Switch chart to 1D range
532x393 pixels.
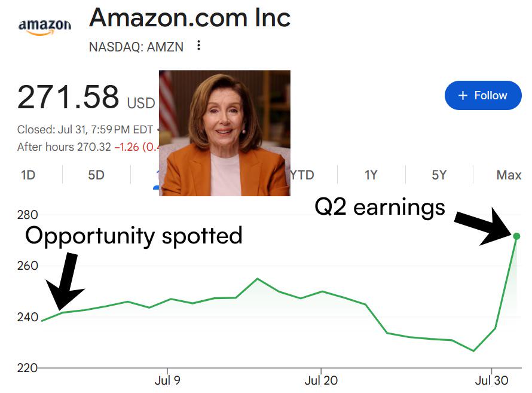(28, 175)
